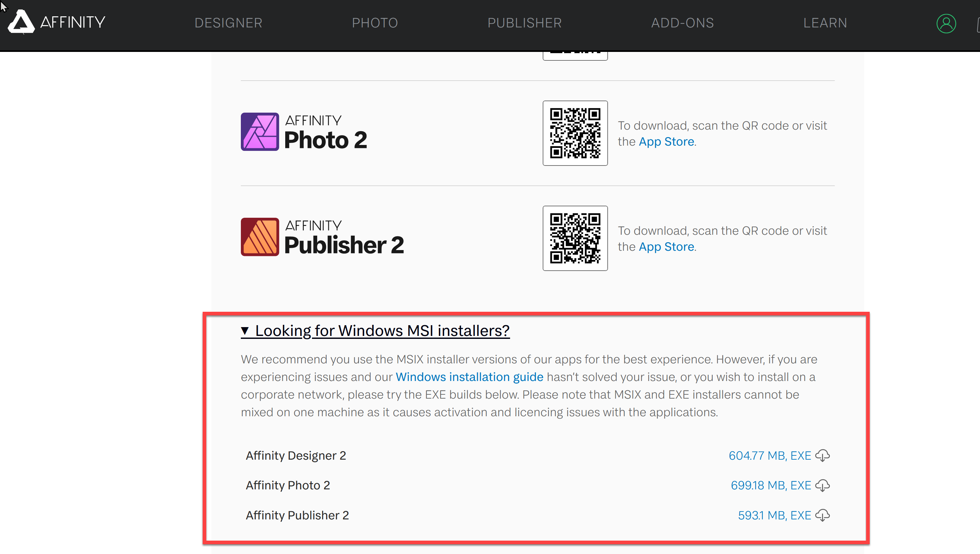Click download cloud icon for Affinity Designer 2
The image size is (980, 554).
[822, 455]
